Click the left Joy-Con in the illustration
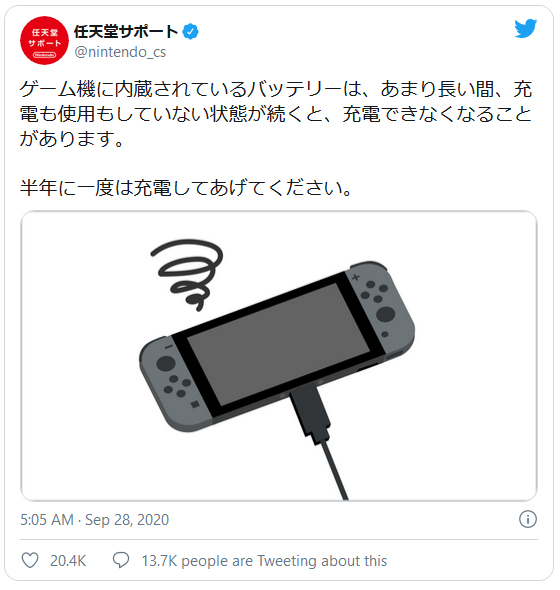560x590 pixels. (175, 383)
